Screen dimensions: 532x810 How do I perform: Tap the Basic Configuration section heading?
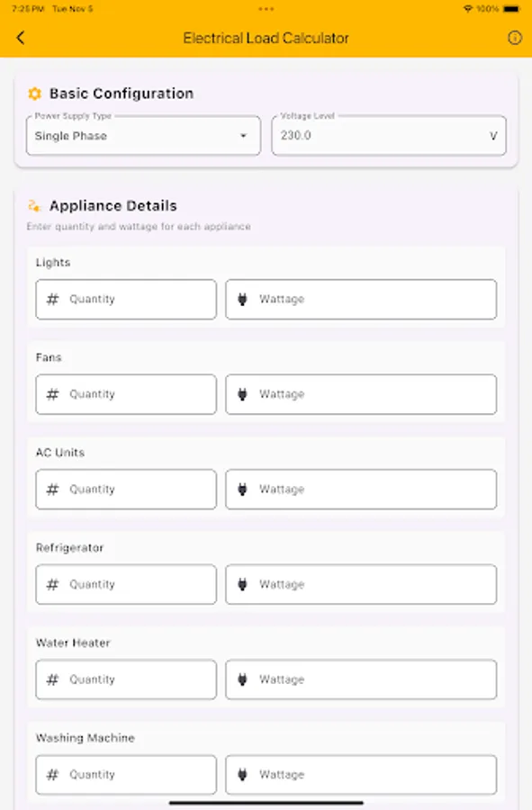pos(110,93)
